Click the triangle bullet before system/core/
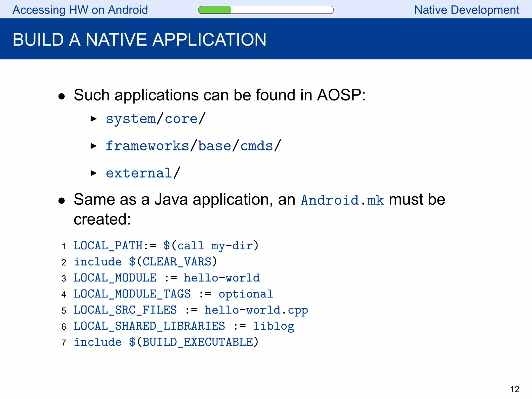 click(94, 119)
